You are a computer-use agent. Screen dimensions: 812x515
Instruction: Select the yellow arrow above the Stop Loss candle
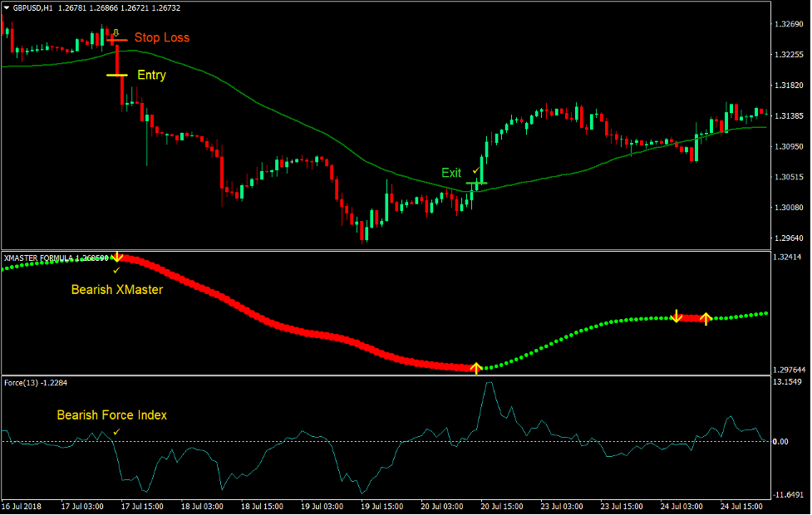(x=116, y=32)
